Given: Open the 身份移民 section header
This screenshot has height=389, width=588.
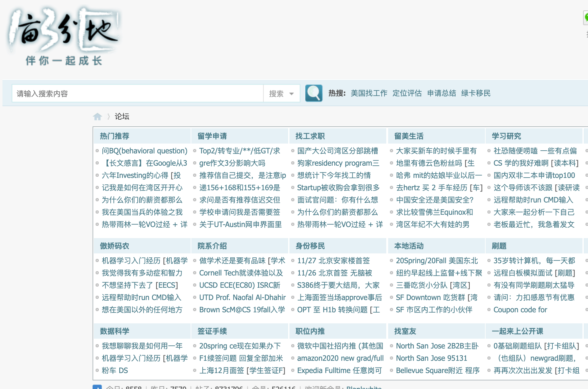Looking at the screenshot, I should [x=310, y=246].
